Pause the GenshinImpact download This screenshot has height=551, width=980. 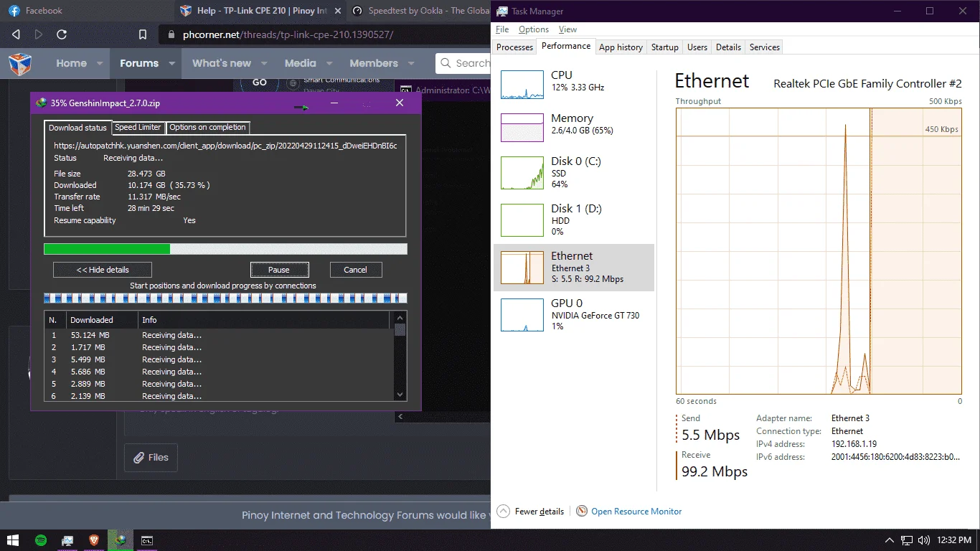click(x=279, y=270)
